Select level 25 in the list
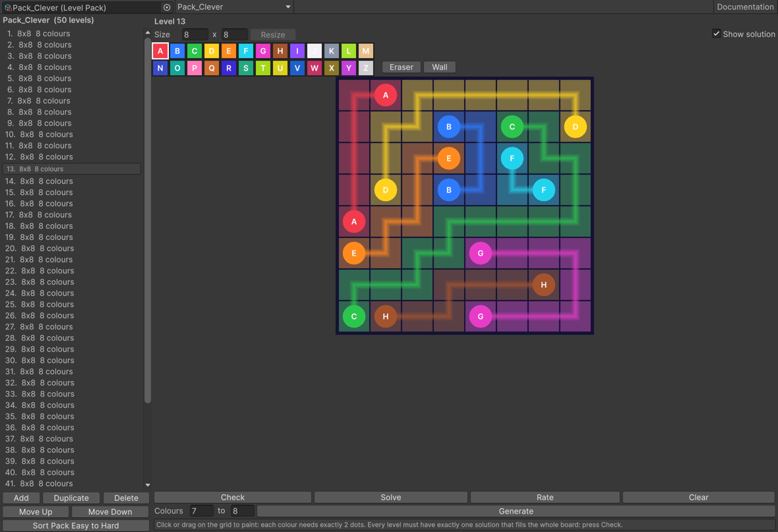Viewport: 778px width, 532px height. [x=72, y=304]
